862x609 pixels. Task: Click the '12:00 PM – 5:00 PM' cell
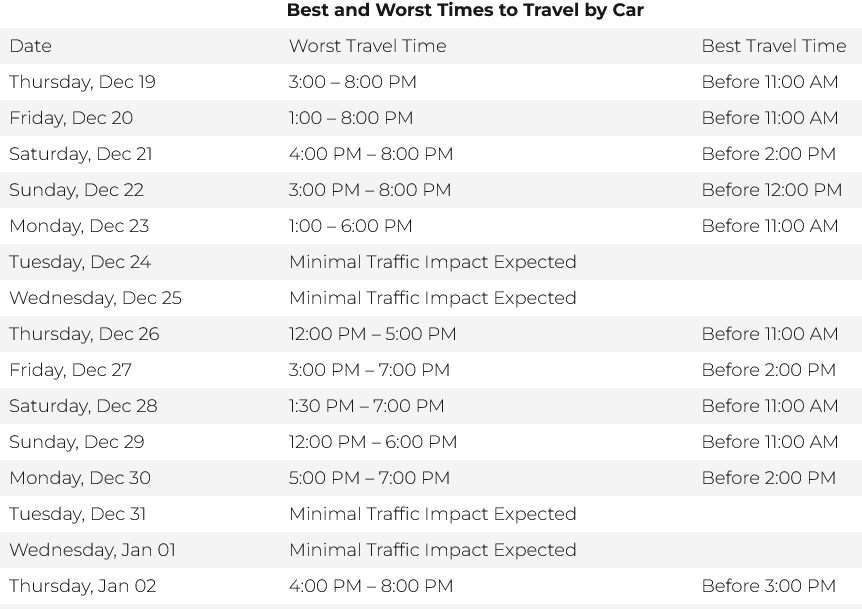click(x=372, y=334)
